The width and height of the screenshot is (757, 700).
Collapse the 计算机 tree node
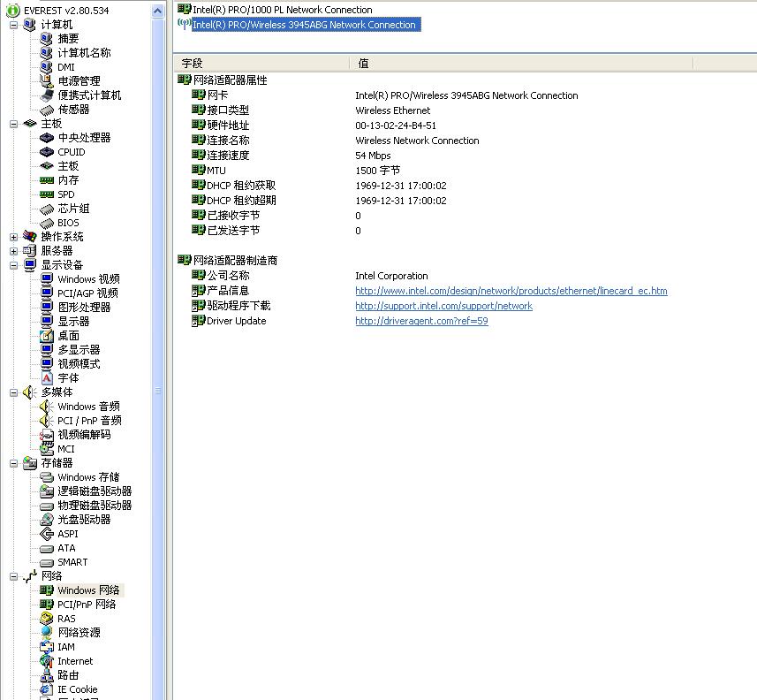click(x=14, y=25)
